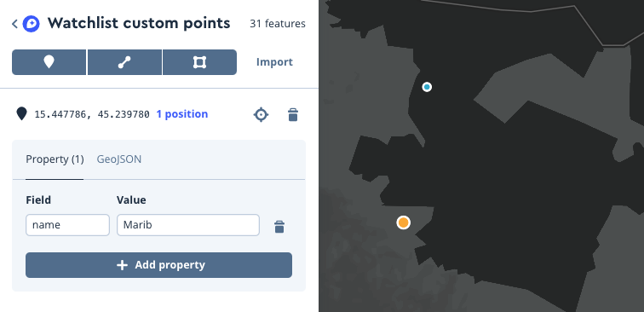
Task: Open the 1 position link
Action: pyautogui.click(x=182, y=114)
